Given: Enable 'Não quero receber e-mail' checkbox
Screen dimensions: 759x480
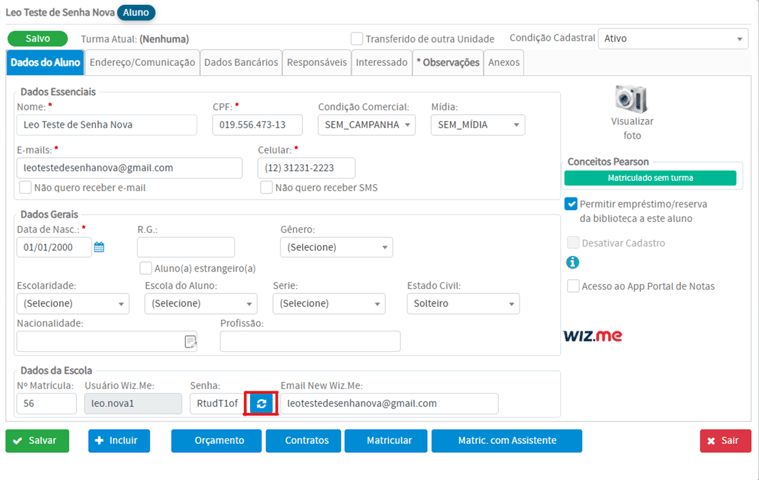Looking at the screenshot, I should coord(25,187).
